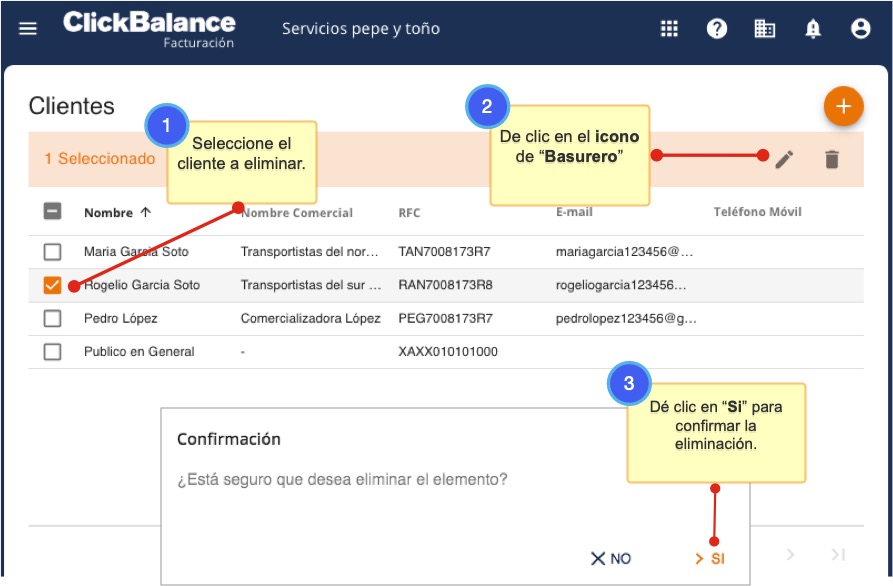Viewport: 893px width, 586px height.
Task: Toggle the select-all header checkbox
Action: point(53,212)
